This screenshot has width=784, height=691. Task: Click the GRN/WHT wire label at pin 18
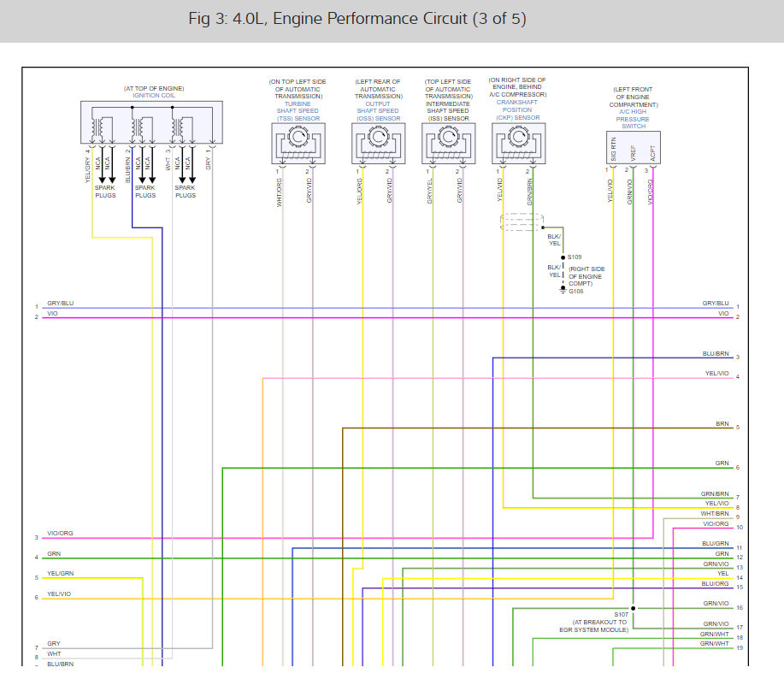point(714,634)
